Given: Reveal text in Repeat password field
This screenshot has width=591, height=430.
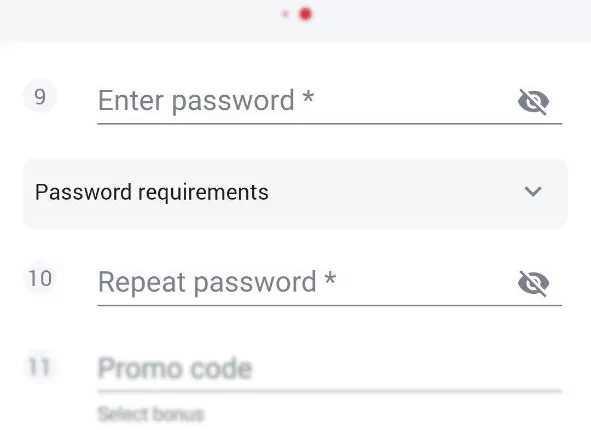Looking at the screenshot, I should (x=533, y=283).
